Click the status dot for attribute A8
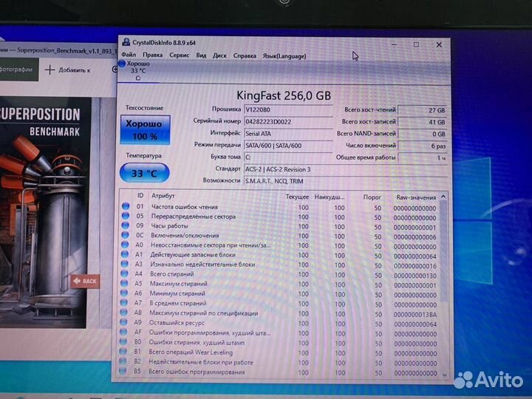 [x=123, y=312]
